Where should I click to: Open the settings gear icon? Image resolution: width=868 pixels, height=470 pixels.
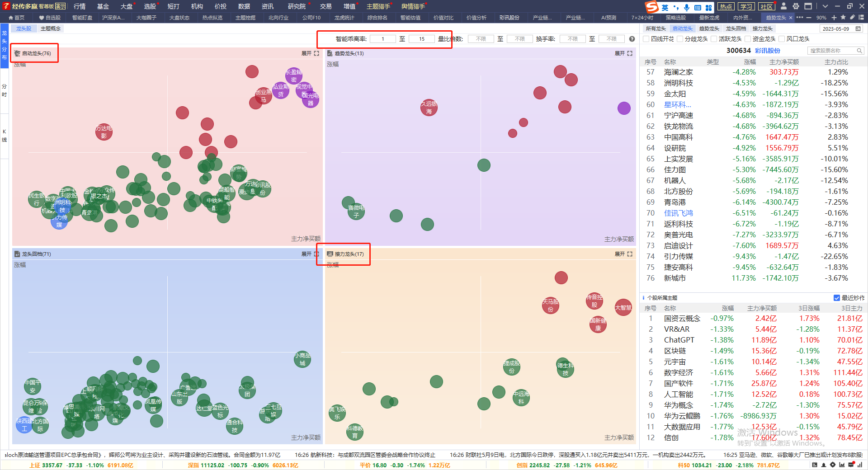tap(796, 6)
